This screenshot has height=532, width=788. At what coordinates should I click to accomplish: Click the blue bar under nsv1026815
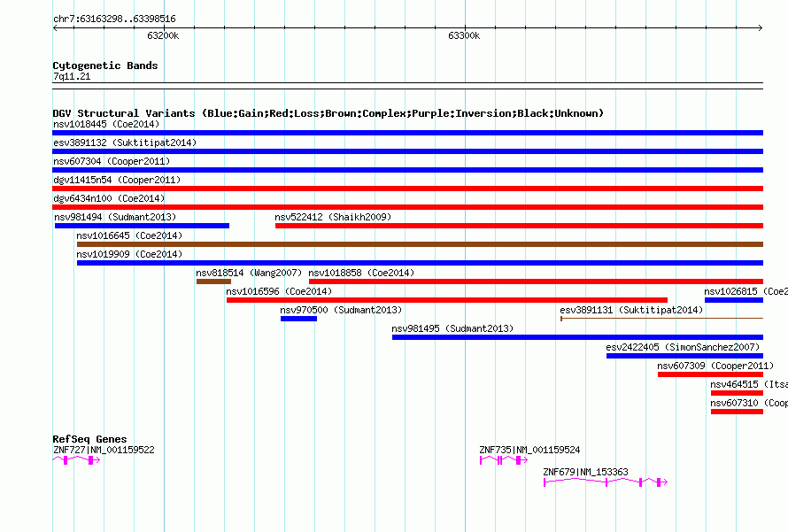pos(734,300)
